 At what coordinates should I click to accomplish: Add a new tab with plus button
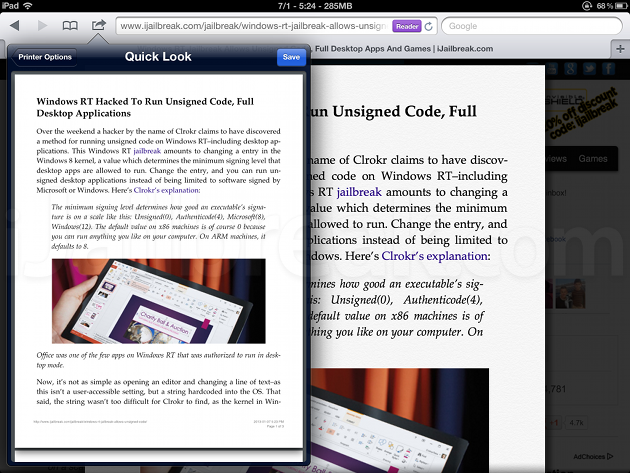[620, 49]
